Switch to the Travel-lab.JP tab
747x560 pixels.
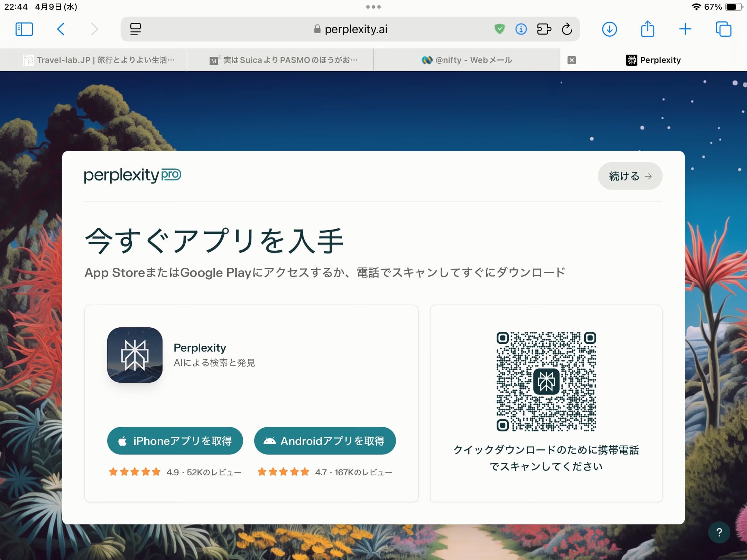(93, 60)
